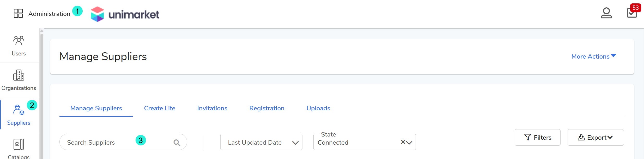The width and height of the screenshot is (644, 159).
Task: Open Organizations from the sidebar
Action: tap(19, 80)
